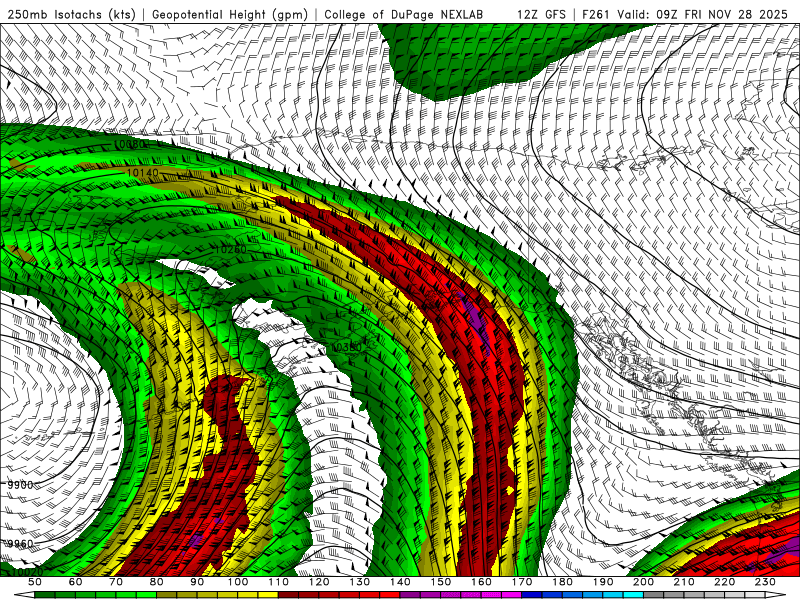The image size is (800, 600).
Task: Click the 90 knot legend label
Action: [197, 582]
